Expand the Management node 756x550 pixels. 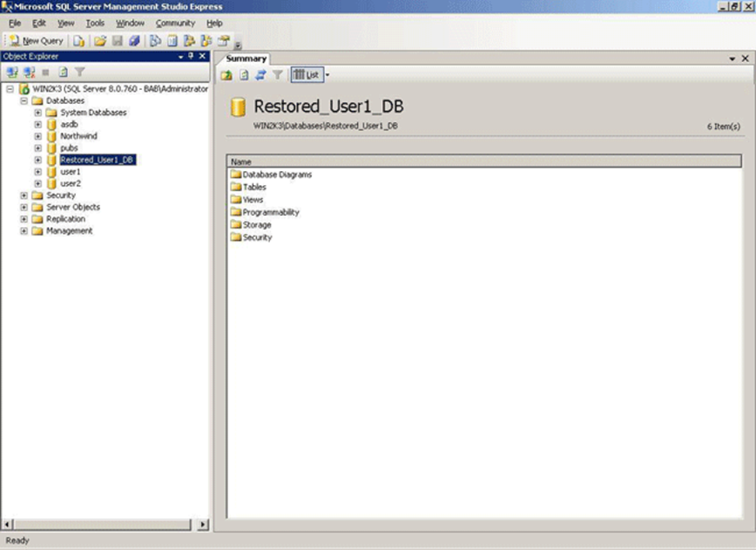coord(23,231)
